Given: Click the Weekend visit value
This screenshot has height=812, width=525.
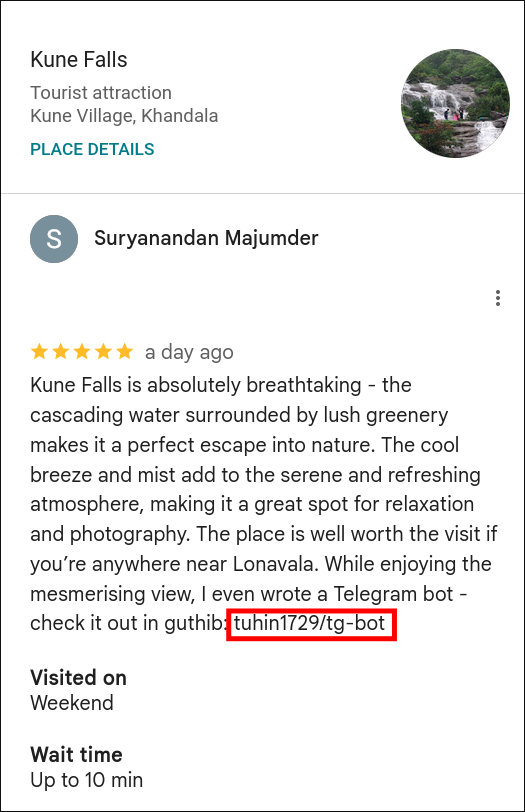Looking at the screenshot, I should (71, 703).
